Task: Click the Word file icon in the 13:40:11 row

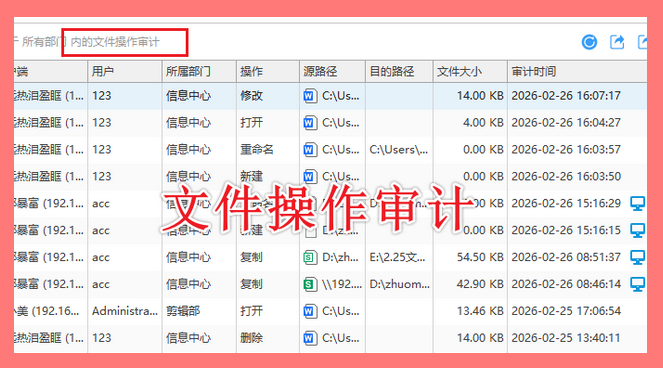Action: [x=310, y=338]
